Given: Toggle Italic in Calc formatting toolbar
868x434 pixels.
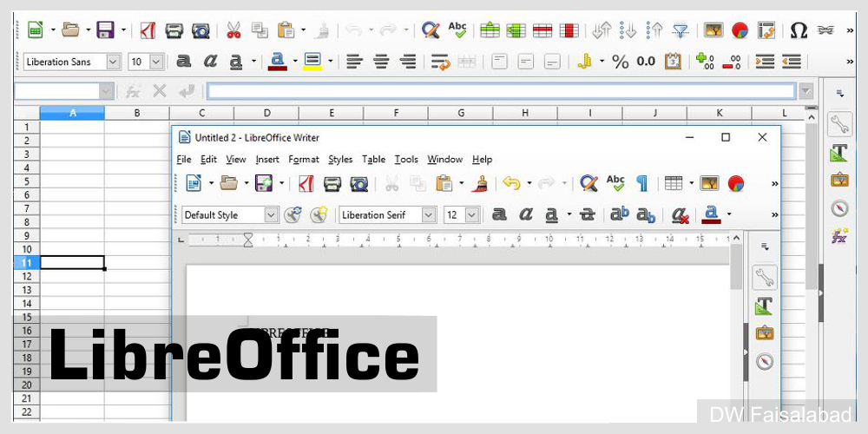Looking at the screenshot, I should (x=210, y=62).
